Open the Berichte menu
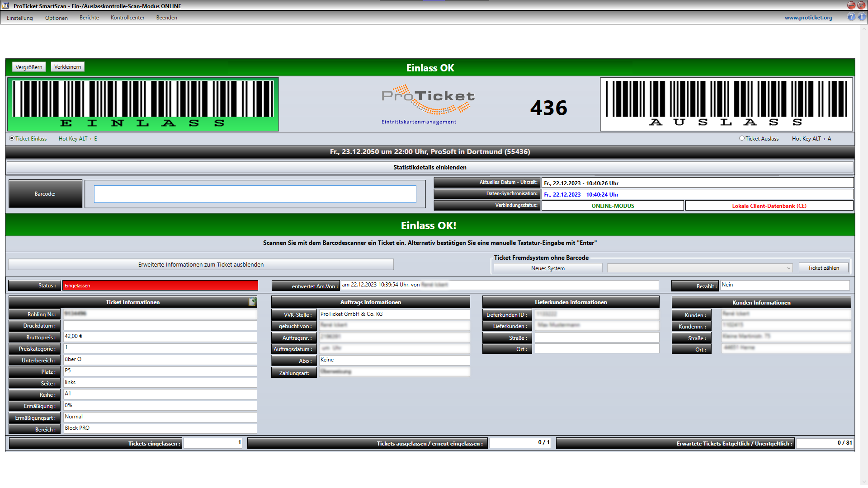 89,18
